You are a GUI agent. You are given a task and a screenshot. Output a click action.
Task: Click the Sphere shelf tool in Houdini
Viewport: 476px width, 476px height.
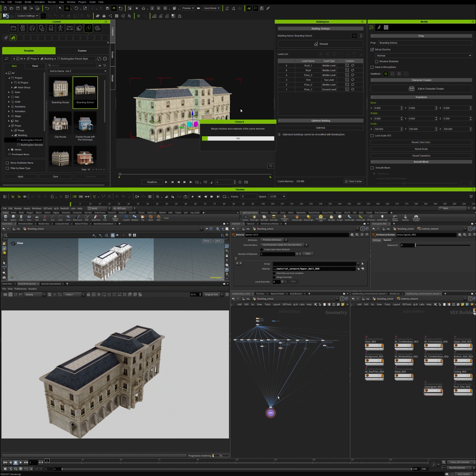click(13, 218)
